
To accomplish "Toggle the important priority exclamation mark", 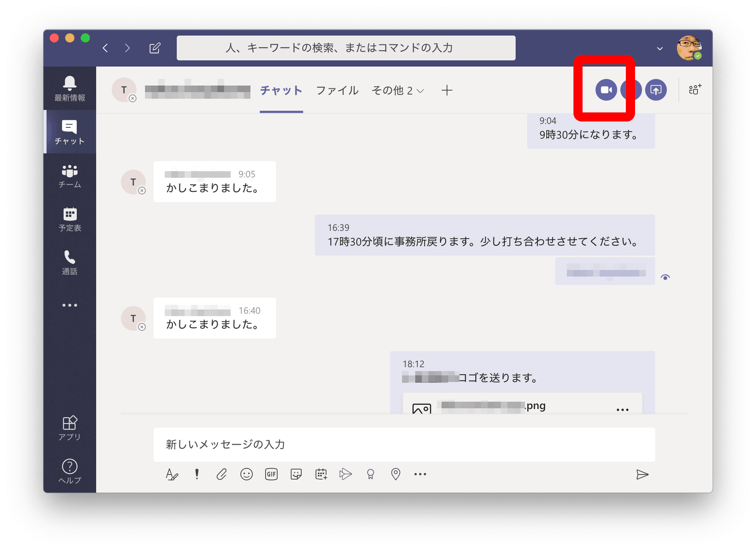I will coord(197,474).
